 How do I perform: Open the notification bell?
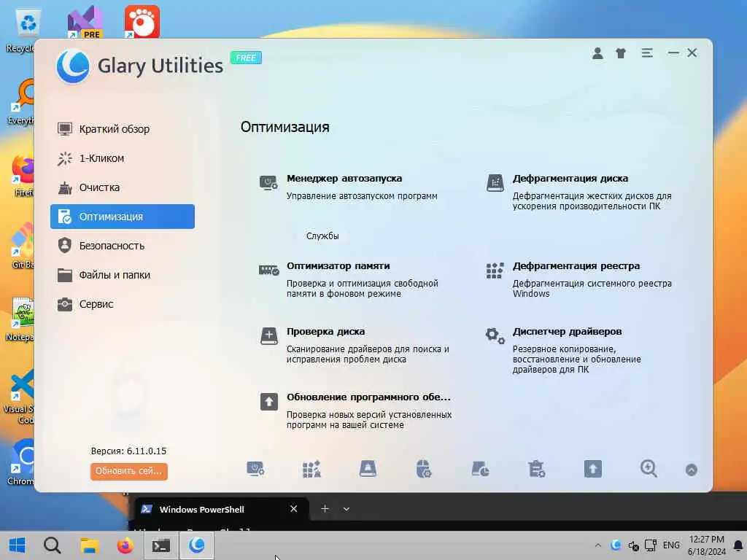(x=738, y=545)
